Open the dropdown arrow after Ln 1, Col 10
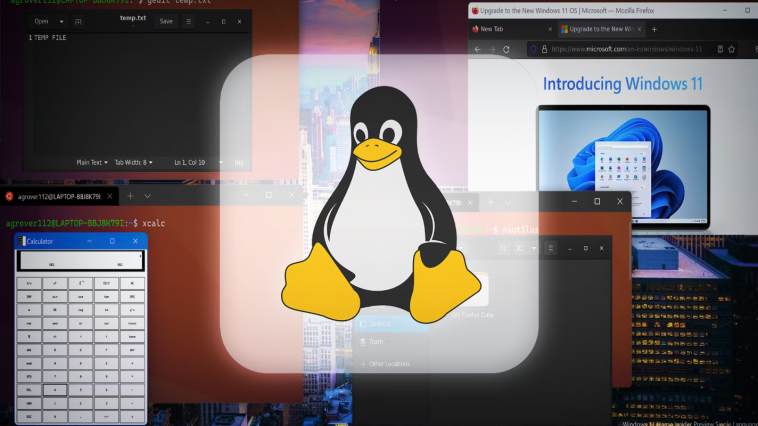The height and width of the screenshot is (426, 758). 220,162
